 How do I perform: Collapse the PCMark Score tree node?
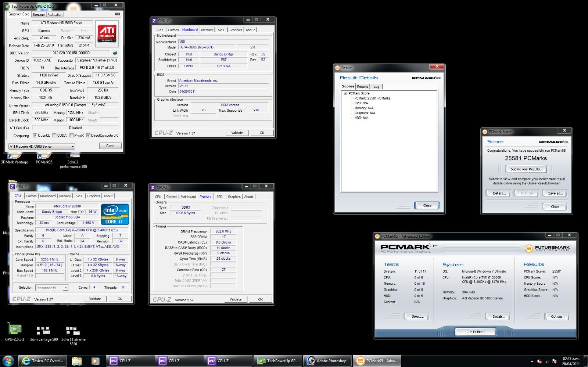pos(345,93)
